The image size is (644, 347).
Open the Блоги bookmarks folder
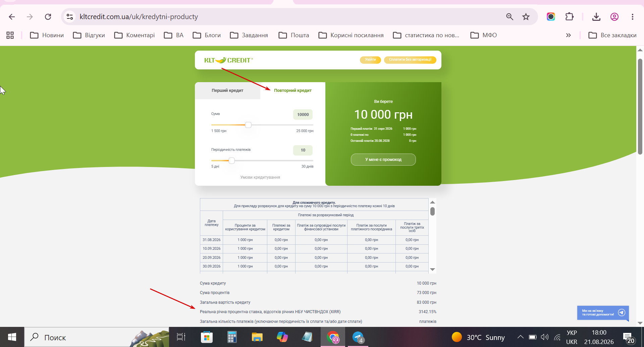[x=207, y=35]
